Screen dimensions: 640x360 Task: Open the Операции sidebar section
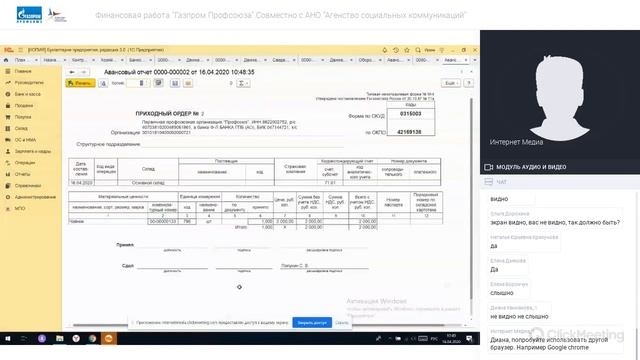[25, 163]
